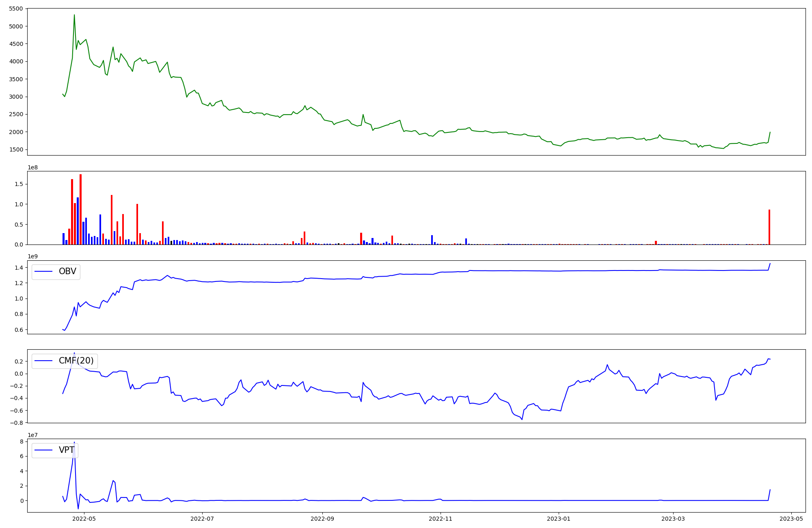The width and height of the screenshot is (812, 528).
Task: Click the VPT legend label
Action: (67, 450)
